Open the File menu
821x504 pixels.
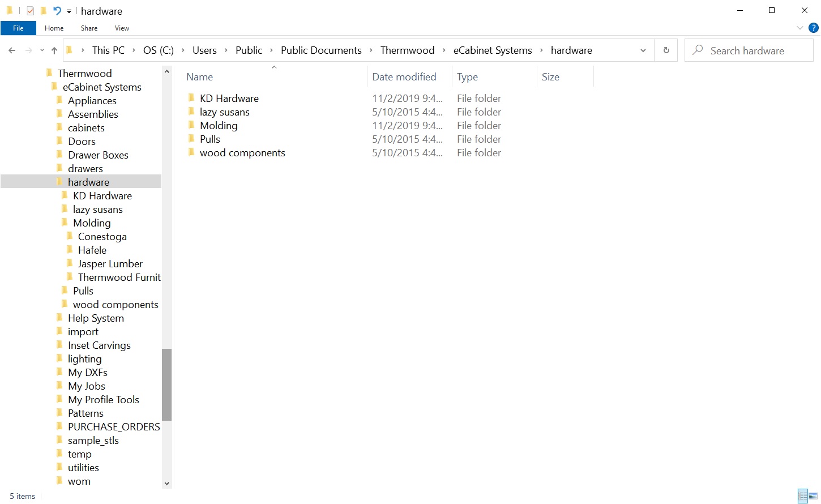tap(18, 28)
